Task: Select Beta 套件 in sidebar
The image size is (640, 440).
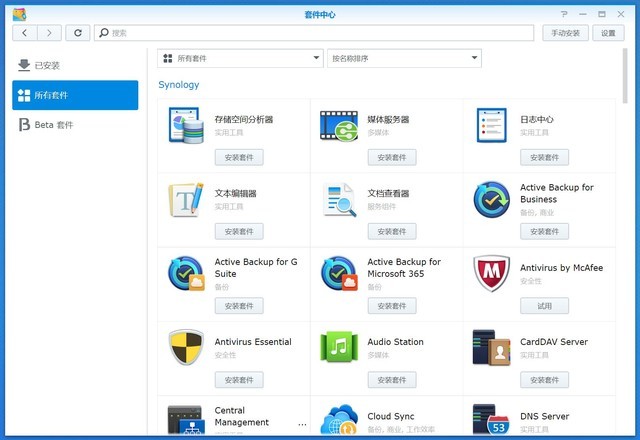Action: (75, 125)
